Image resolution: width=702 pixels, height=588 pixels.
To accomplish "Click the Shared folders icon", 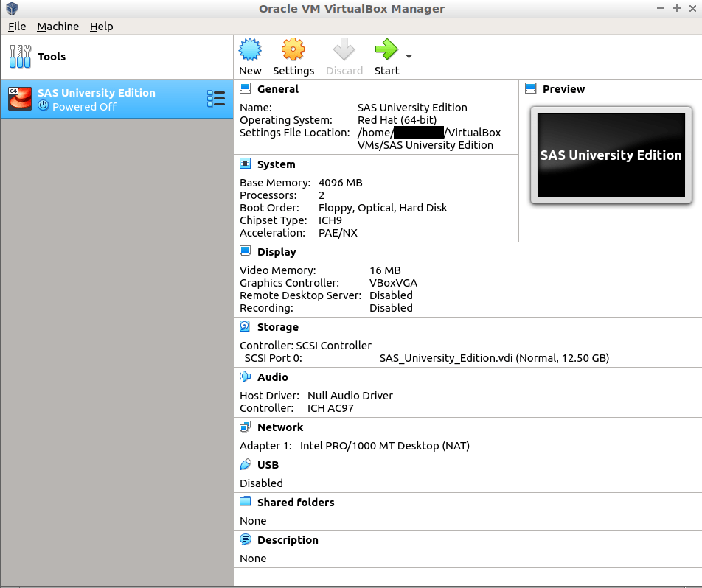I will (x=246, y=502).
